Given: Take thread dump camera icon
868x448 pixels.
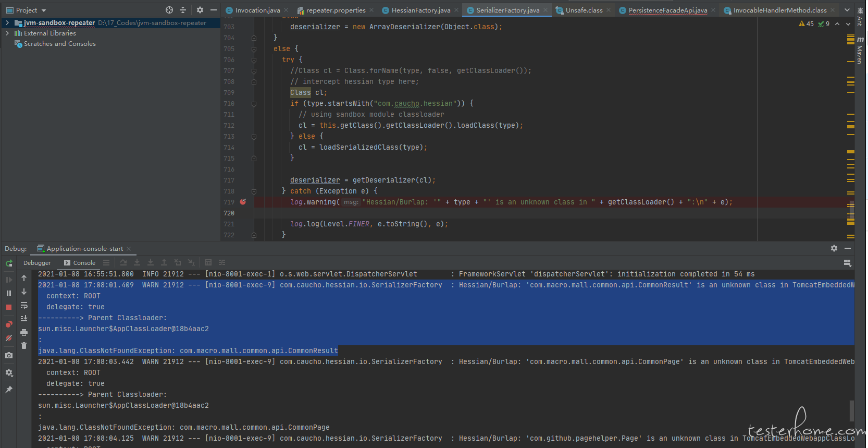Looking at the screenshot, I should [x=9, y=355].
